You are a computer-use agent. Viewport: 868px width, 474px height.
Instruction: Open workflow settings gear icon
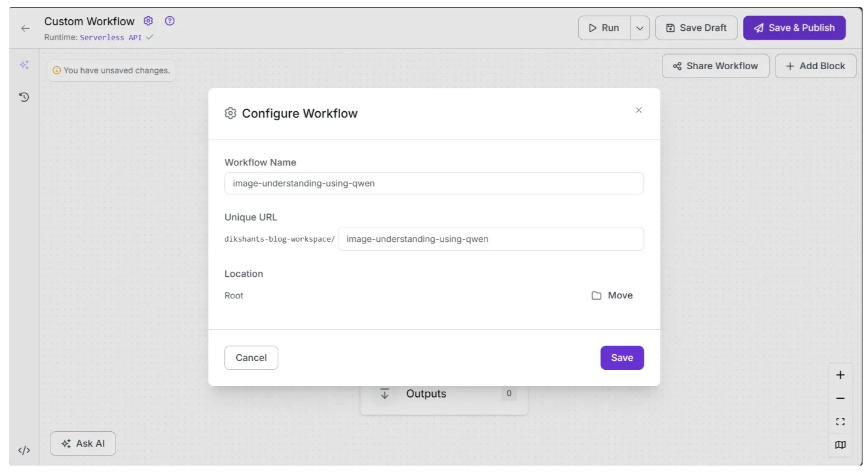pos(148,21)
